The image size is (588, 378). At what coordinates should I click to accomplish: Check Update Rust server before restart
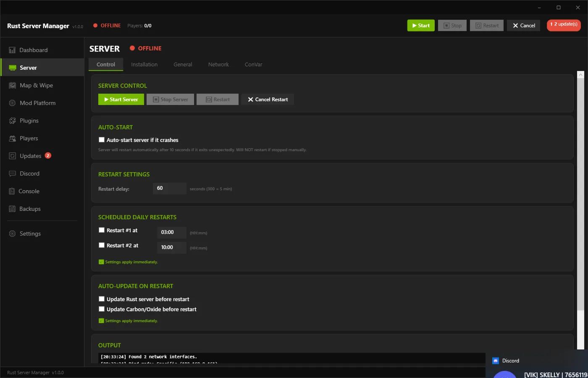tap(102, 299)
